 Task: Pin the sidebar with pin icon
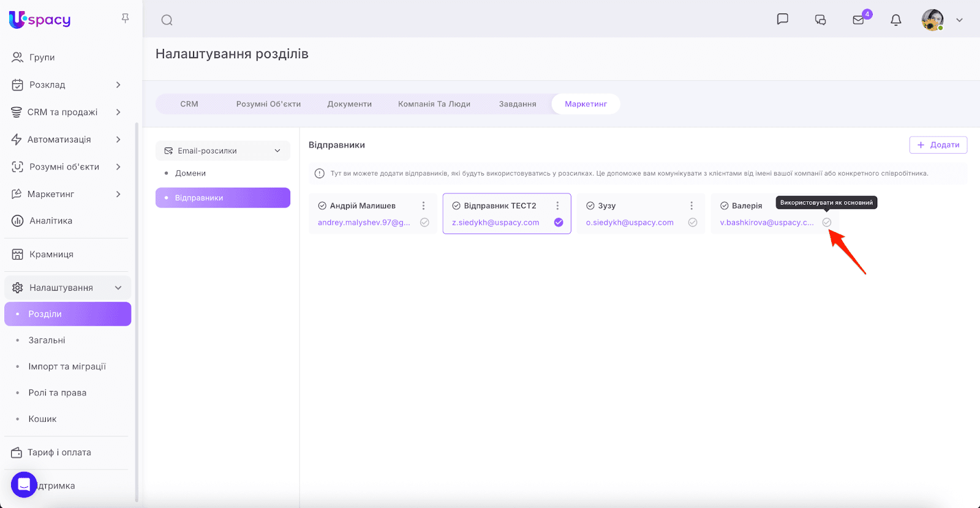click(125, 18)
